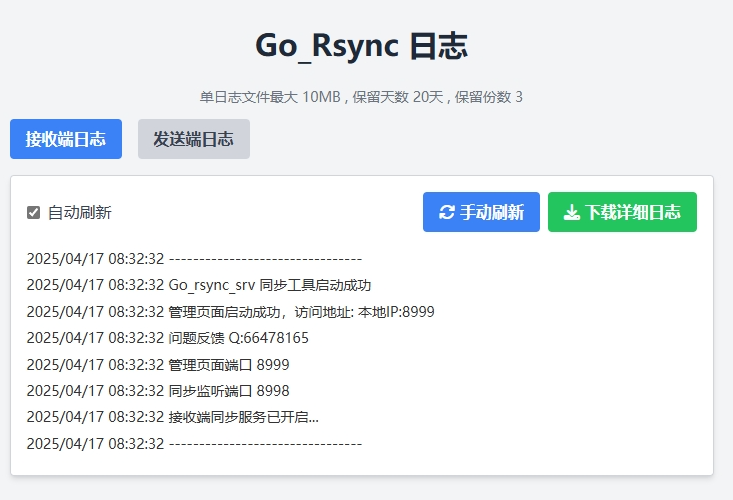The image size is (733, 500).
Task: Open the 发送端日志 tab
Action: tap(193, 139)
